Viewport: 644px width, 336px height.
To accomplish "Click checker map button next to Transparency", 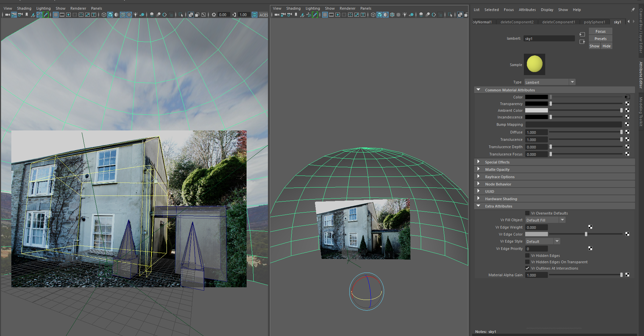I will pyautogui.click(x=627, y=103).
